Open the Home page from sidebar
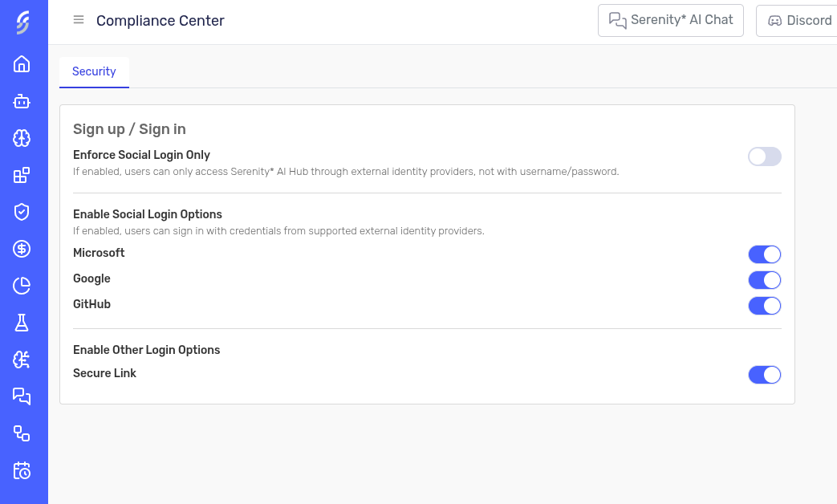The height and width of the screenshot is (504, 837). [x=22, y=64]
